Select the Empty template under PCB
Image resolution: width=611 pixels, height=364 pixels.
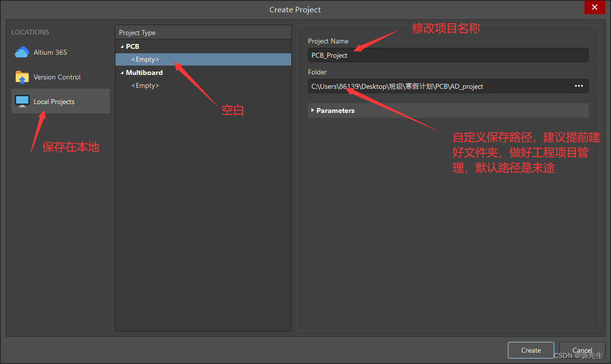point(203,59)
